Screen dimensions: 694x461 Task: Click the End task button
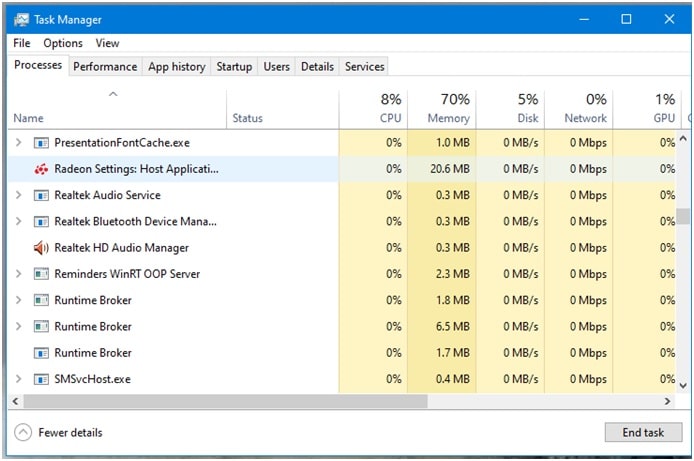[x=643, y=432]
